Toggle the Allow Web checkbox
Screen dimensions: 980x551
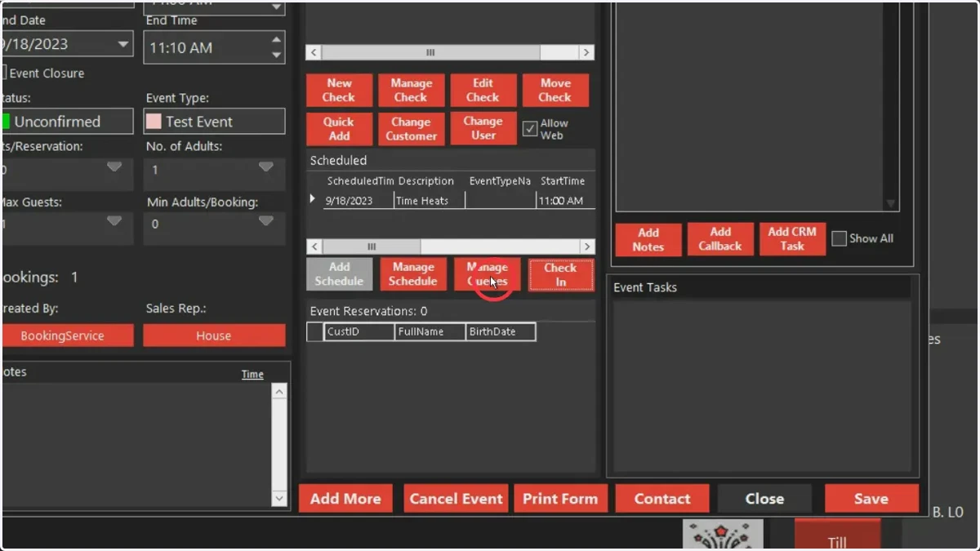pyautogui.click(x=530, y=129)
